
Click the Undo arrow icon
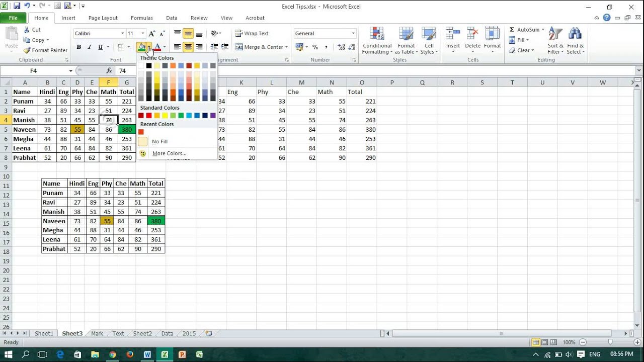[x=27, y=6]
